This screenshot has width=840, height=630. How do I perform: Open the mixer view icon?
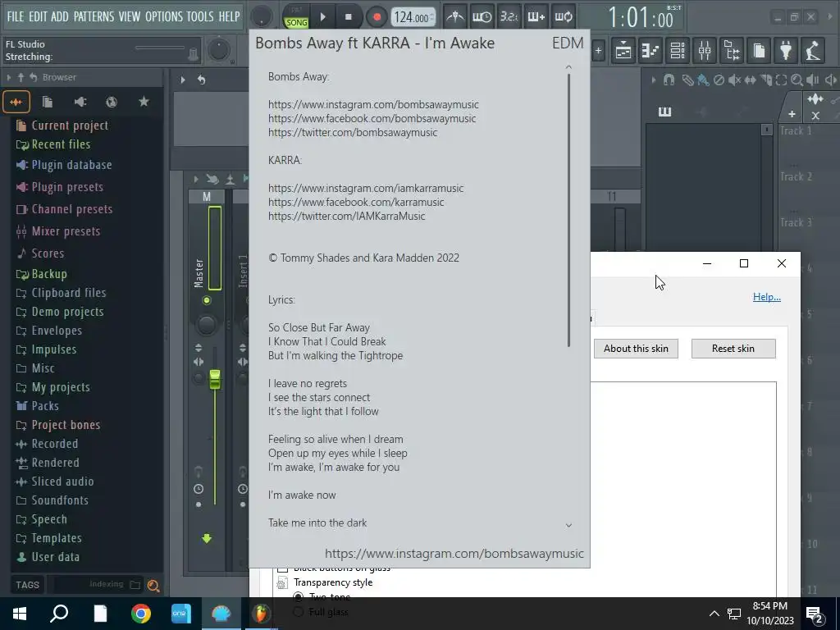click(x=705, y=51)
